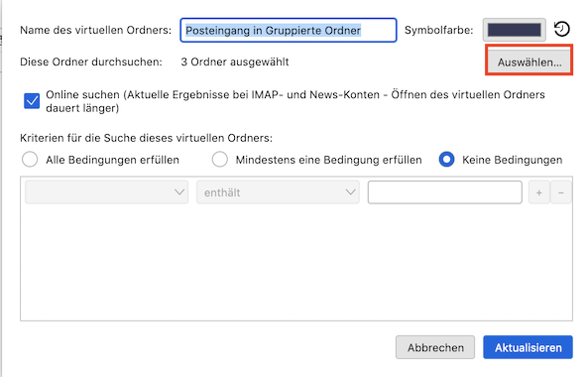Click the Abbrechen button
Viewport: 588px width, 377px height.
click(x=435, y=347)
